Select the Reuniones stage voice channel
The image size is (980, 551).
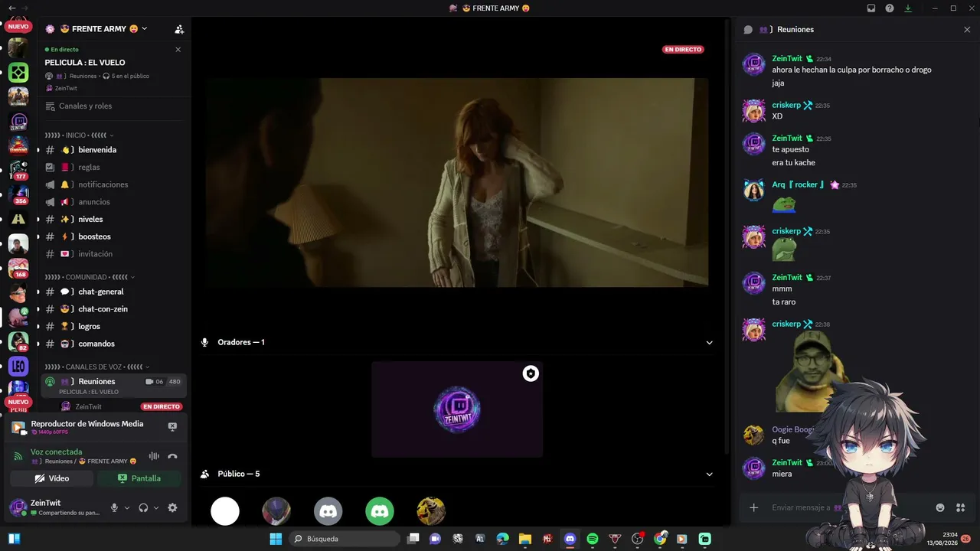(113, 386)
